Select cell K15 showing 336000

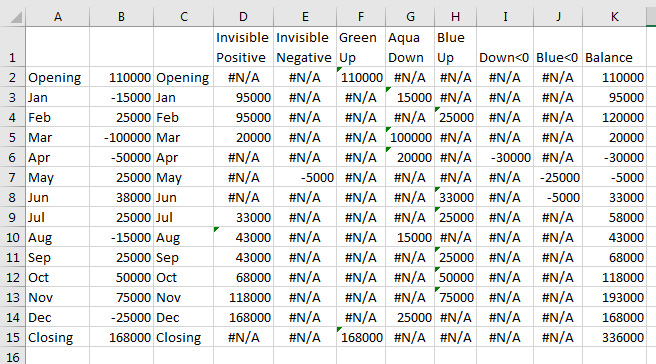614,337
